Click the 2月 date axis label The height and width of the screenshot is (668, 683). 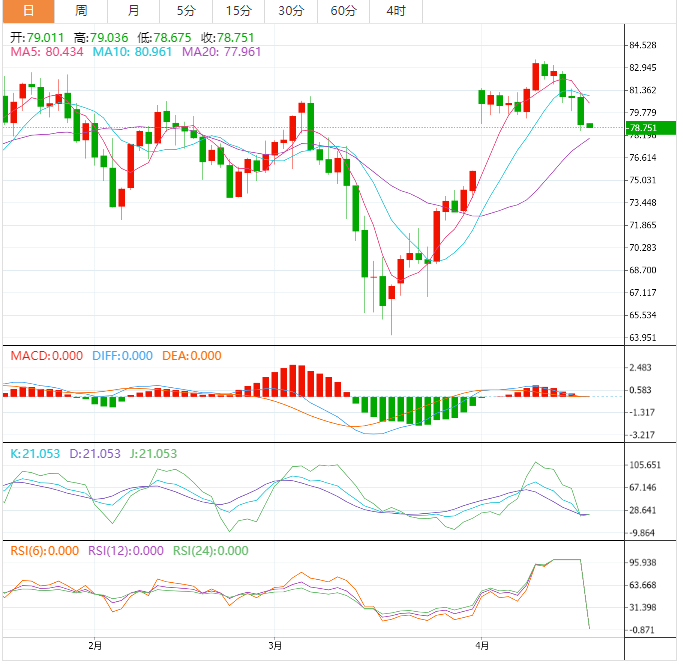[x=95, y=646]
